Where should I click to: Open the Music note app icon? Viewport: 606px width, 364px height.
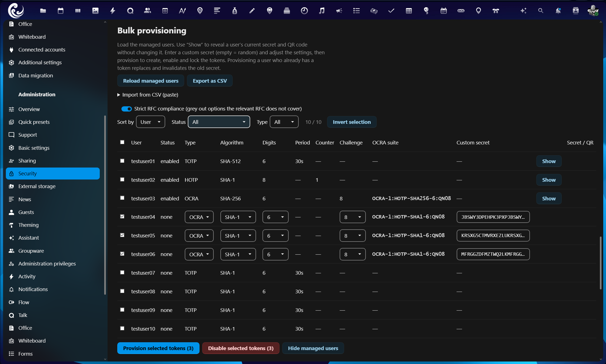322,11
